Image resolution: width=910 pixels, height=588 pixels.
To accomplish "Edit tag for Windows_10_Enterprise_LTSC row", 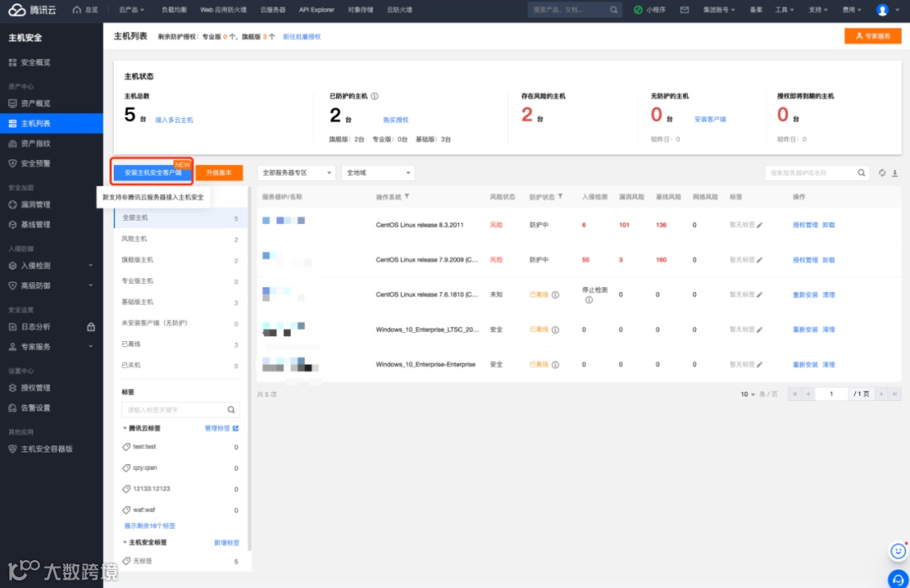I will pos(760,329).
